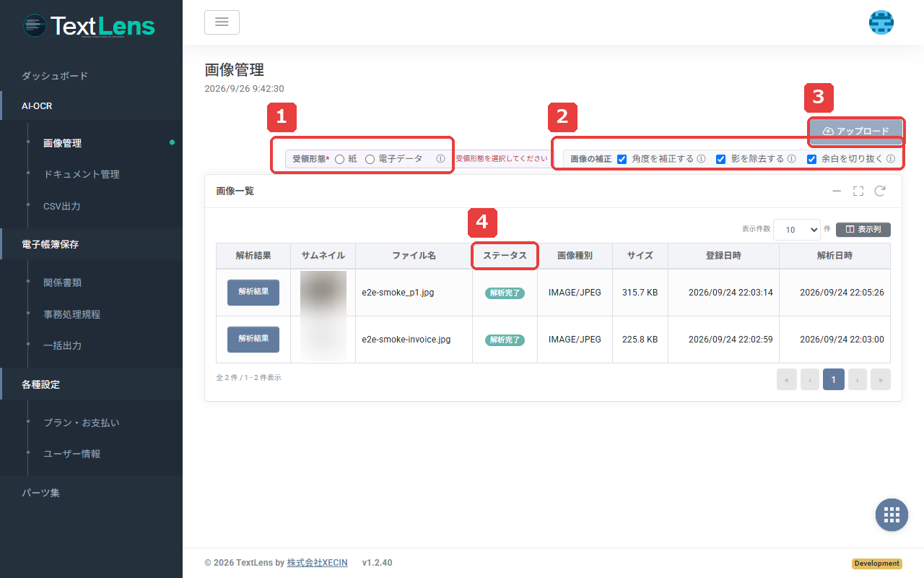Open the user avatar menu
Viewport: 924px width, 578px height.
881,22
